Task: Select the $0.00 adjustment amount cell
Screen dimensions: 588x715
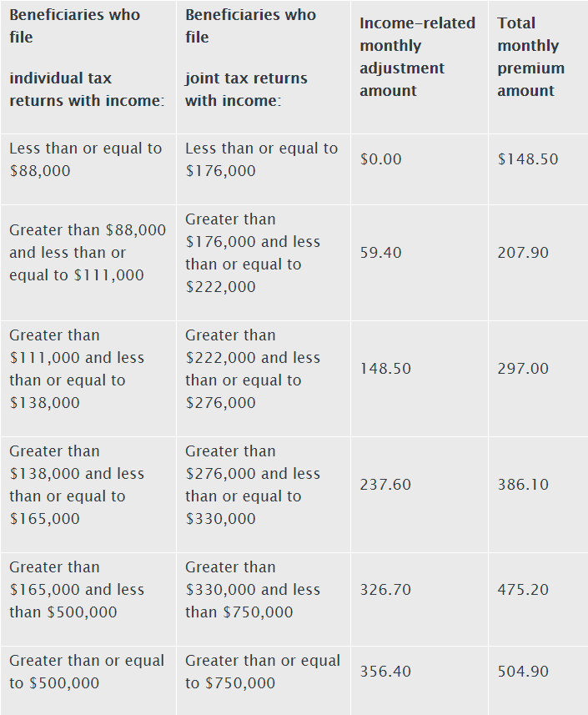Action: tap(380, 159)
